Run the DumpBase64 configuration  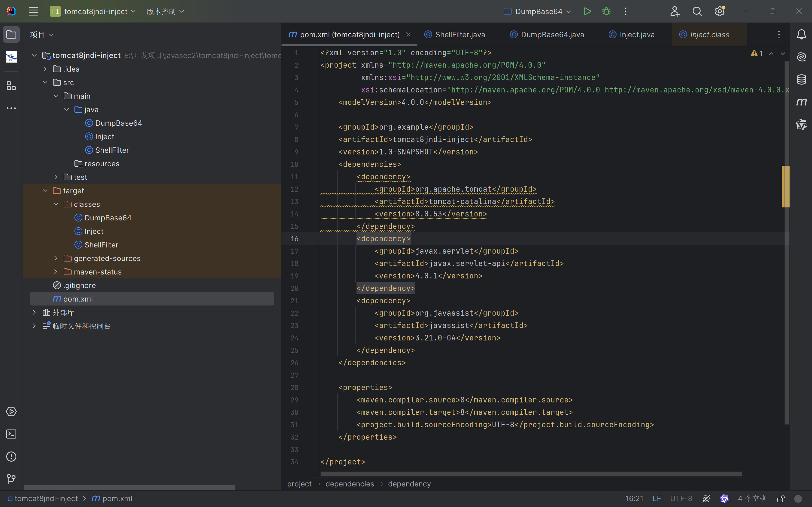click(587, 11)
